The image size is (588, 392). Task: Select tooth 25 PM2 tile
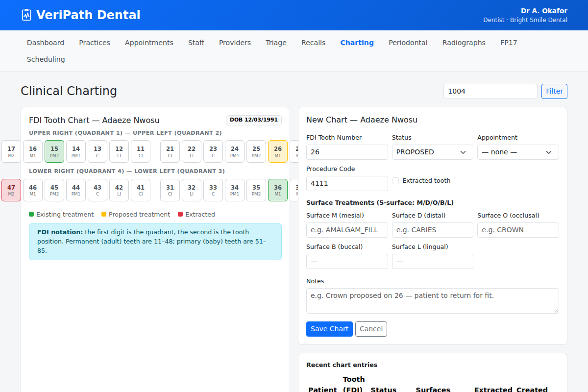pos(256,151)
